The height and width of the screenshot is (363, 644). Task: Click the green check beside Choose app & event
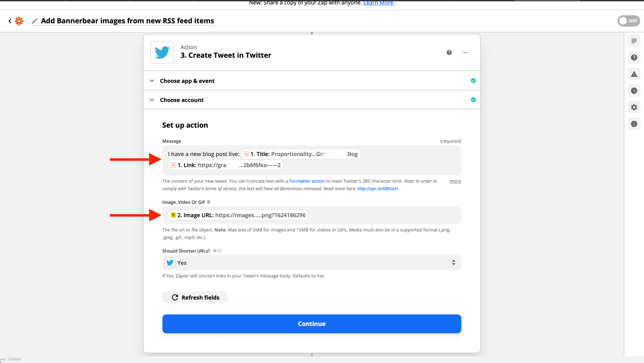pos(473,81)
